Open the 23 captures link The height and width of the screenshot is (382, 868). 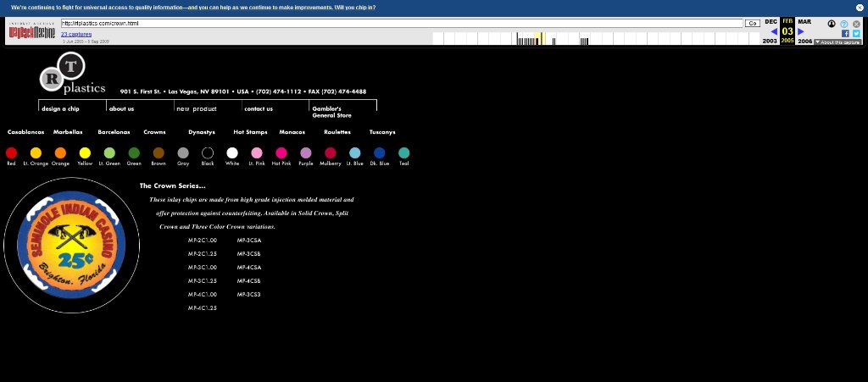tap(76, 34)
